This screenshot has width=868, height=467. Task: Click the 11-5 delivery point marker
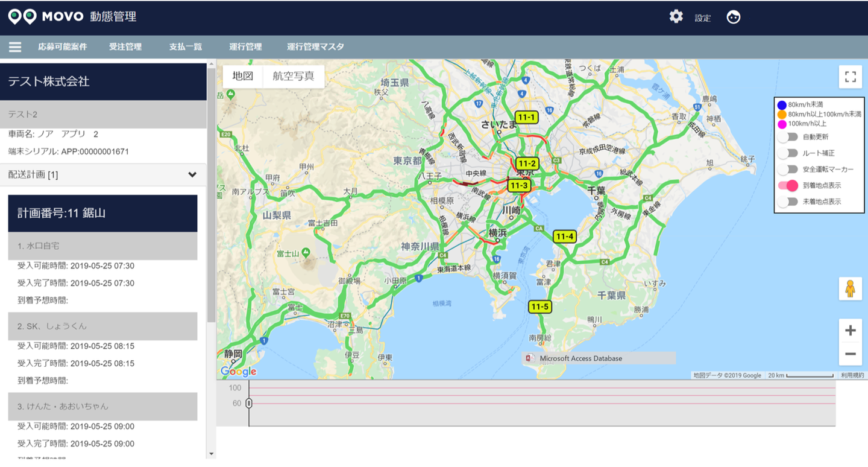(539, 307)
